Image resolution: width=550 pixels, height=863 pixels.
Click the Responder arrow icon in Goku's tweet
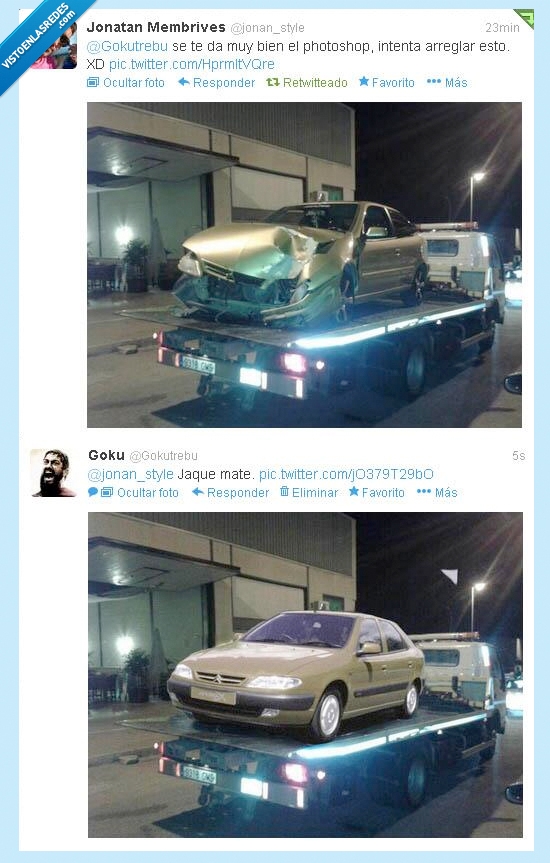[x=198, y=492]
